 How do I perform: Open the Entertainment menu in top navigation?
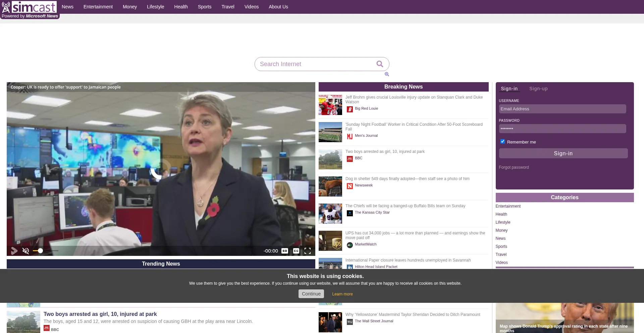tap(98, 7)
